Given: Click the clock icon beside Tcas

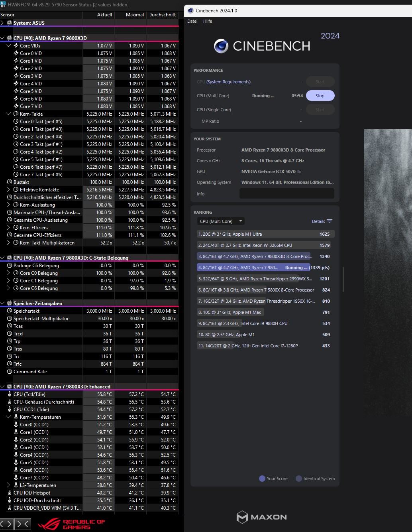Looking at the screenshot, I should coord(10,326).
